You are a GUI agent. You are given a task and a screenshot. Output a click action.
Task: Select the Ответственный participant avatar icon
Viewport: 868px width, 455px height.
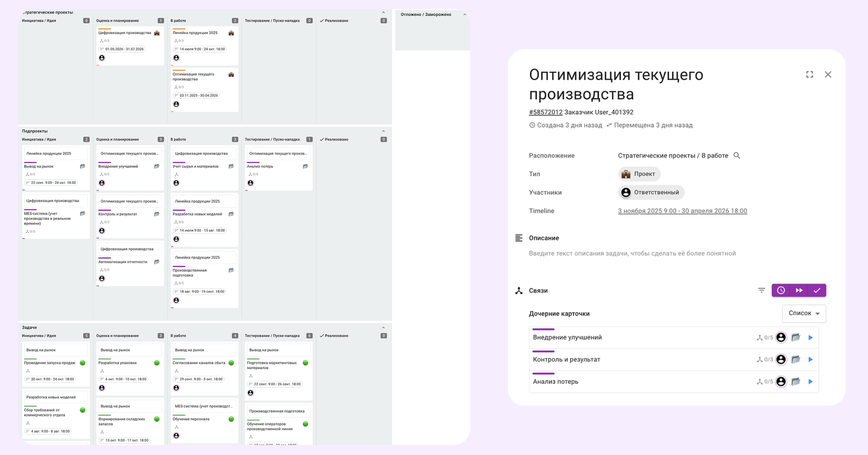point(625,192)
